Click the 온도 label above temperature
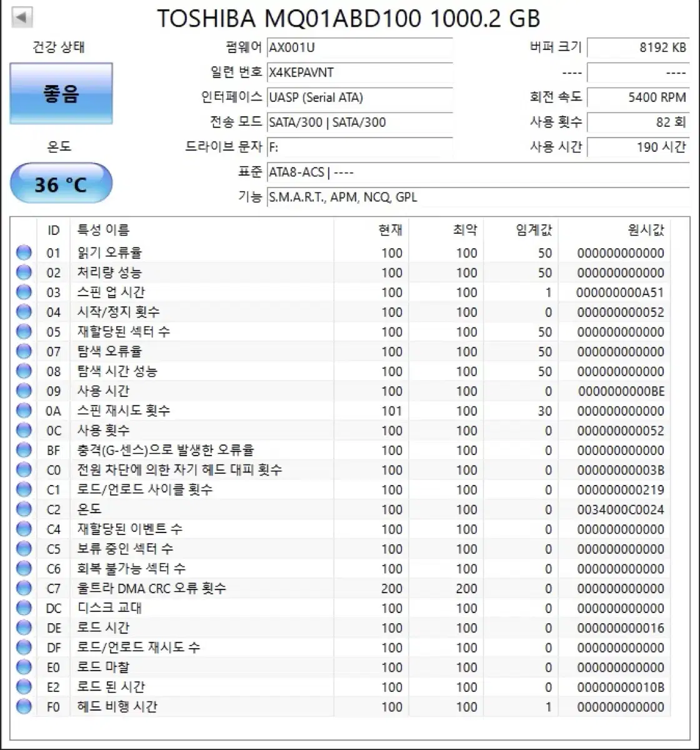700x750 pixels. pos(60,147)
